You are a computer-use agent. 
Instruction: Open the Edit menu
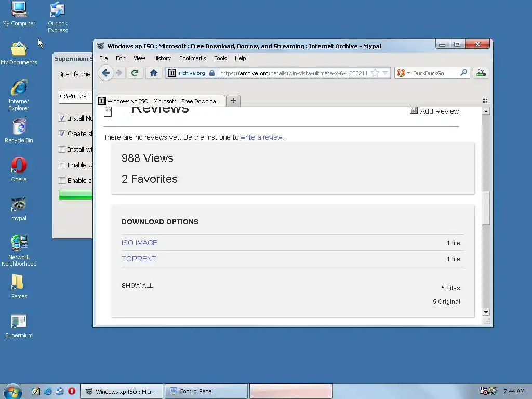pyautogui.click(x=121, y=58)
